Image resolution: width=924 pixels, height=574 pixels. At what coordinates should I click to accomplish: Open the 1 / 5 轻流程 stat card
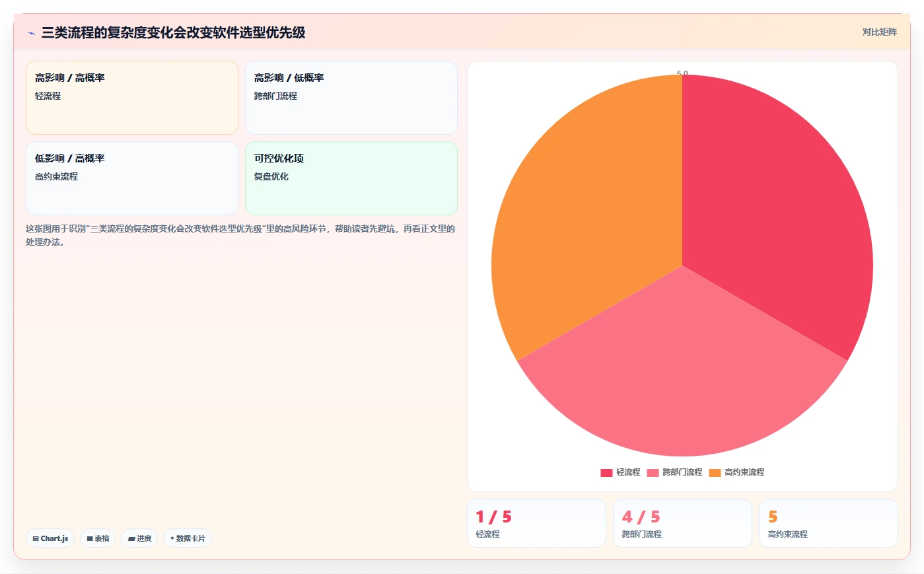(536, 523)
